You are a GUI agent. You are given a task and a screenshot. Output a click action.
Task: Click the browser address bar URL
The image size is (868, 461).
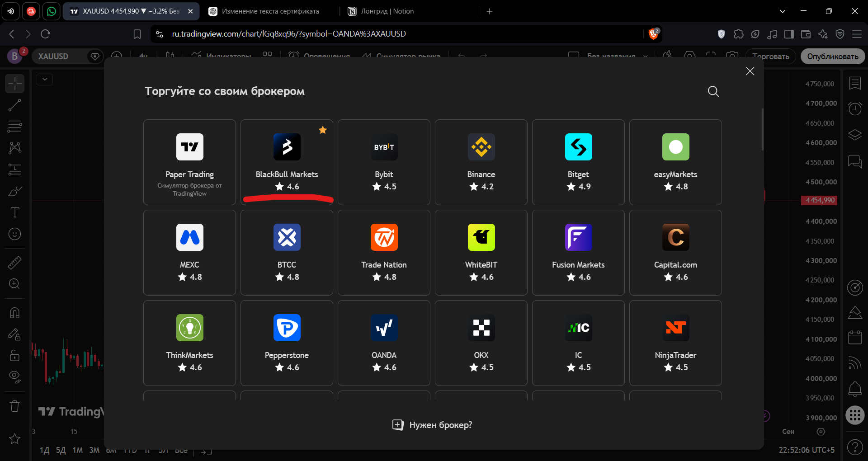coord(289,34)
